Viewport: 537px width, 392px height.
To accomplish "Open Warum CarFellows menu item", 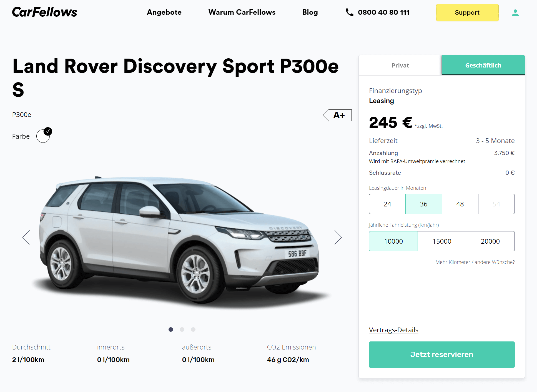I will 242,12.
